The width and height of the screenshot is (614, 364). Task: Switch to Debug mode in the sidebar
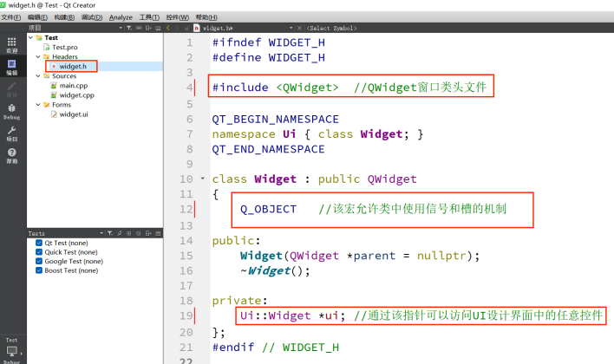[x=12, y=112]
